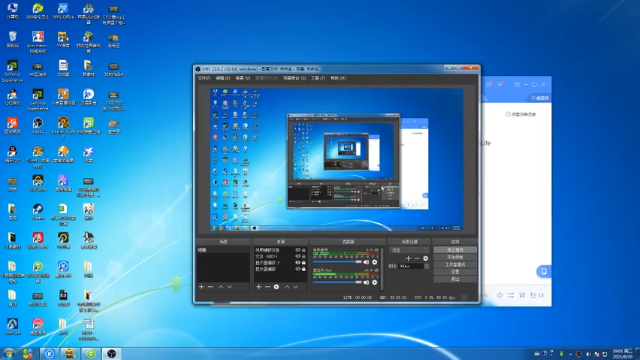Image resolution: width=640 pixels, height=360 pixels.
Task: Adjust the desktop audio volume slider
Action: [337, 262]
